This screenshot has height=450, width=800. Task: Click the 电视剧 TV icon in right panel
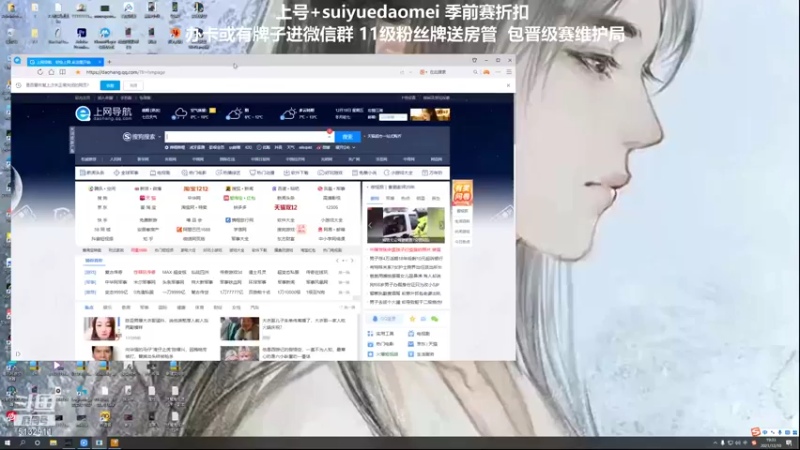pyautogui.click(x=411, y=334)
